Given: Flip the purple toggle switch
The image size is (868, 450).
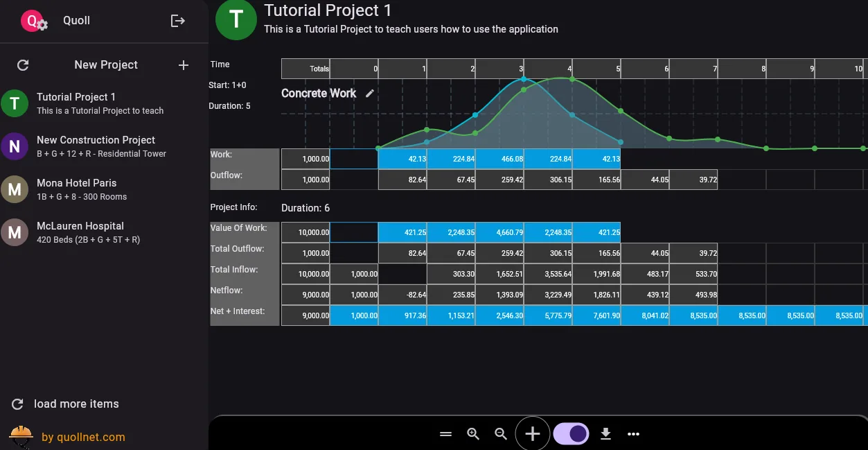Looking at the screenshot, I should (x=570, y=433).
